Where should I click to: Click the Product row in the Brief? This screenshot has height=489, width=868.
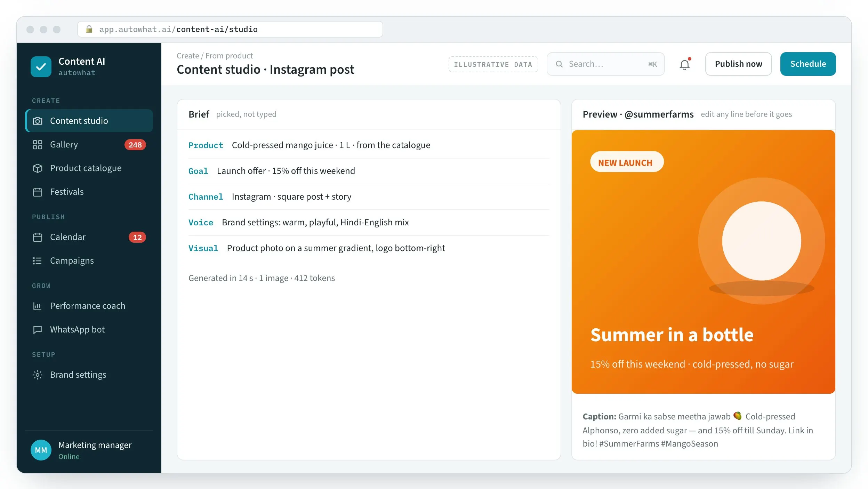pos(369,145)
